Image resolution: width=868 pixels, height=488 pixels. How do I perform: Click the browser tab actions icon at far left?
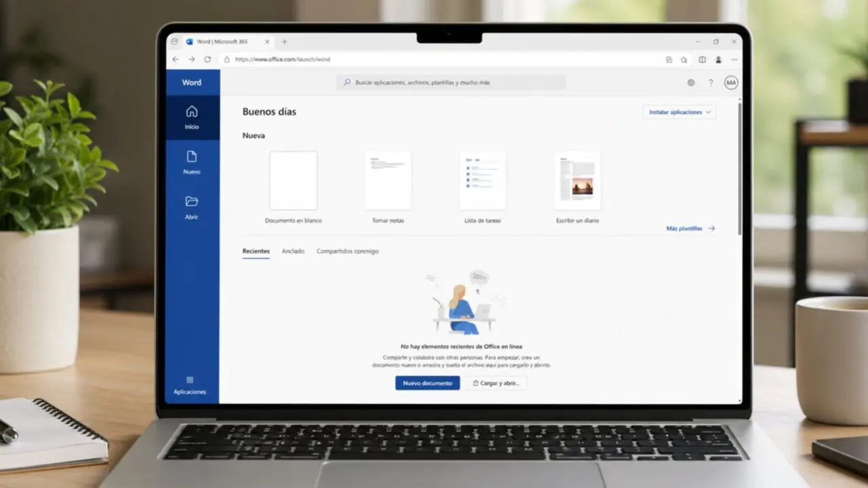(174, 41)
